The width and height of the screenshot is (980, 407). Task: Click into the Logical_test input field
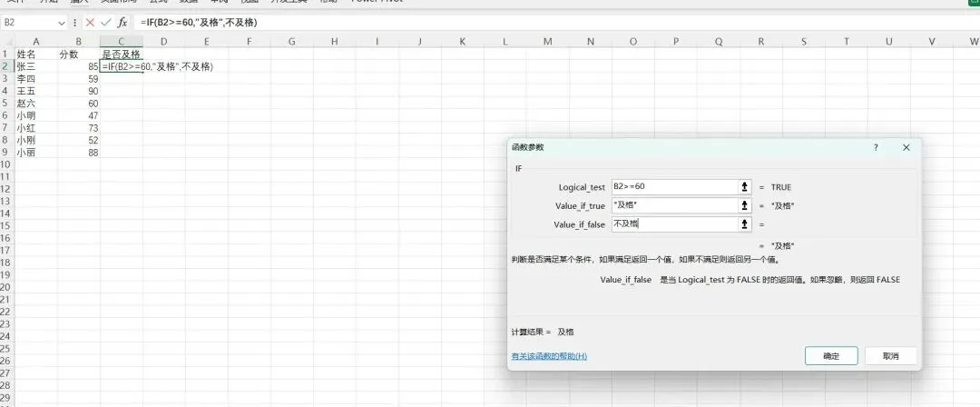tap(674, 187)
